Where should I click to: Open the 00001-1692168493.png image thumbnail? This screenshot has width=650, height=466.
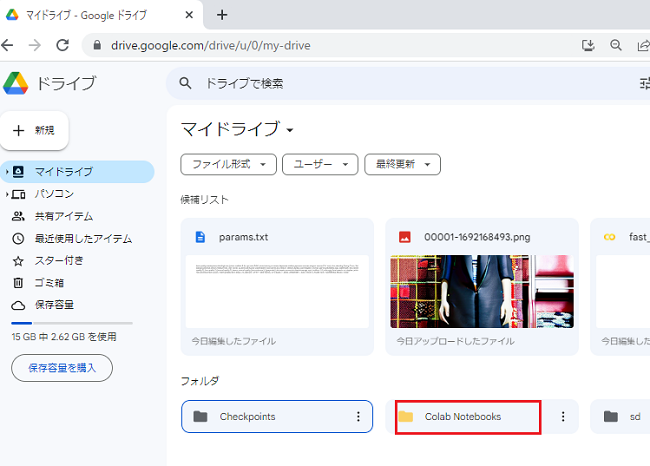click(482, 291)
